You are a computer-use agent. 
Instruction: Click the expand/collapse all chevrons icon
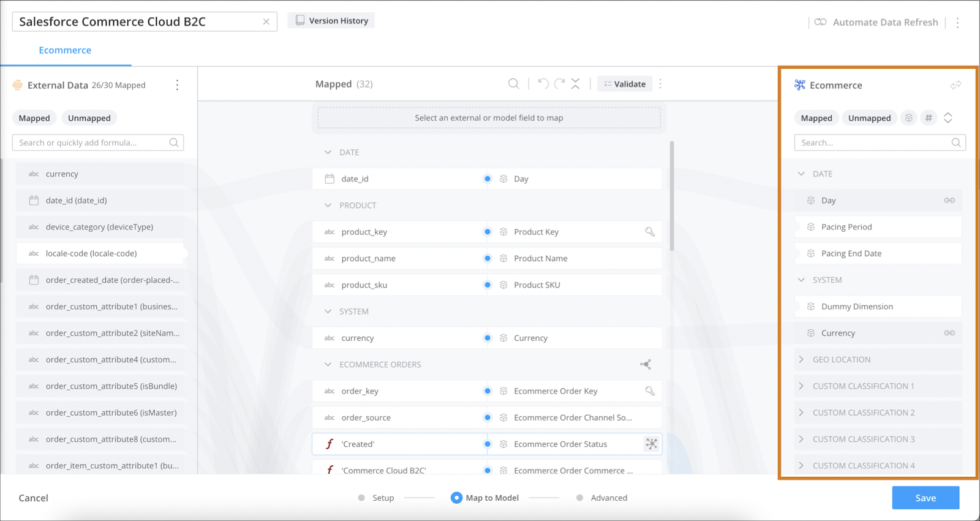point(948,118)
